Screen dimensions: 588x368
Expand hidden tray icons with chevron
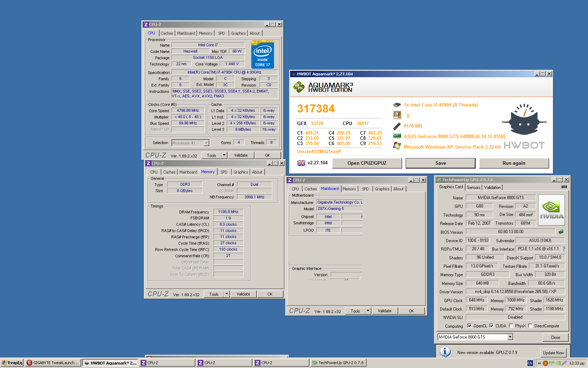pyautogui.click(x=539, y=363)
